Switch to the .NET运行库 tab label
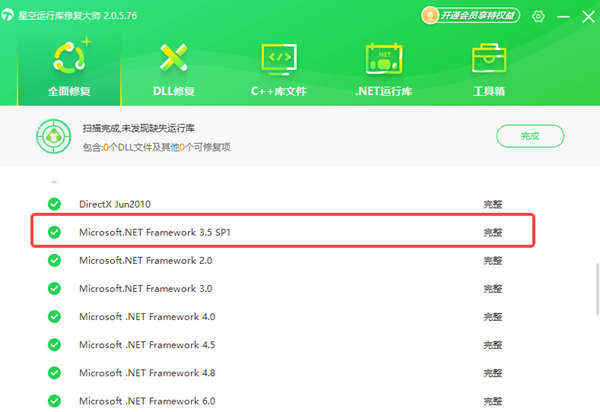The image size is (600, 412). tap(384, 91)
